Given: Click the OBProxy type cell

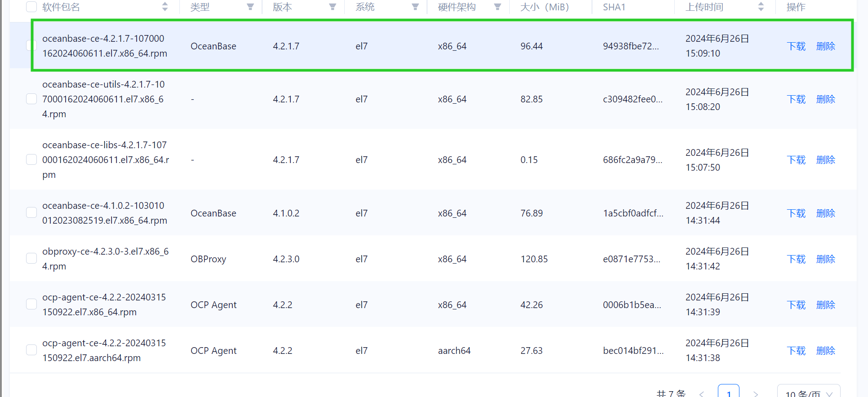Looking at the screenshot, I should tap(208, 259).
